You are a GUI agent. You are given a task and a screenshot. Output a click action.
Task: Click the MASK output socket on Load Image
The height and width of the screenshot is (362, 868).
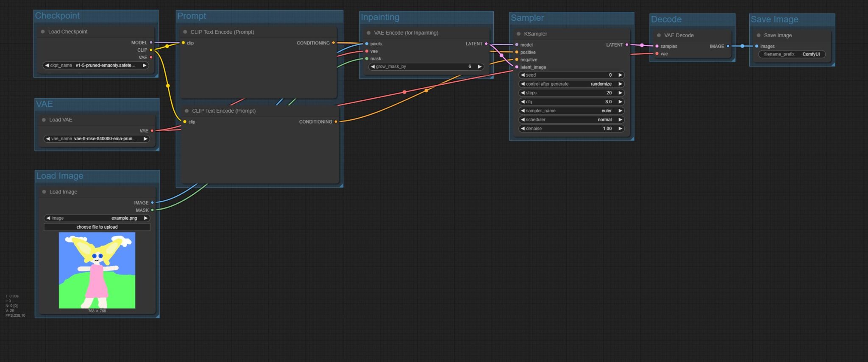point(153,210)
